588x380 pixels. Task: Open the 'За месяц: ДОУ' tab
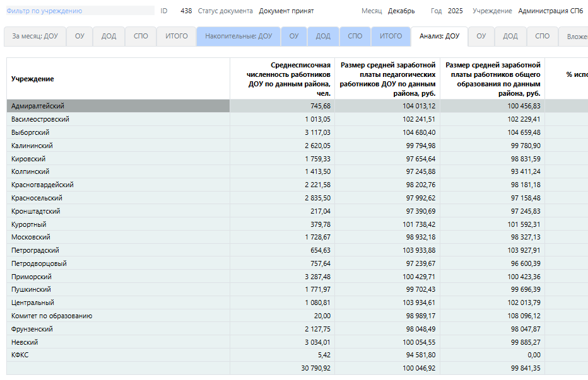(x=35, y=37)
